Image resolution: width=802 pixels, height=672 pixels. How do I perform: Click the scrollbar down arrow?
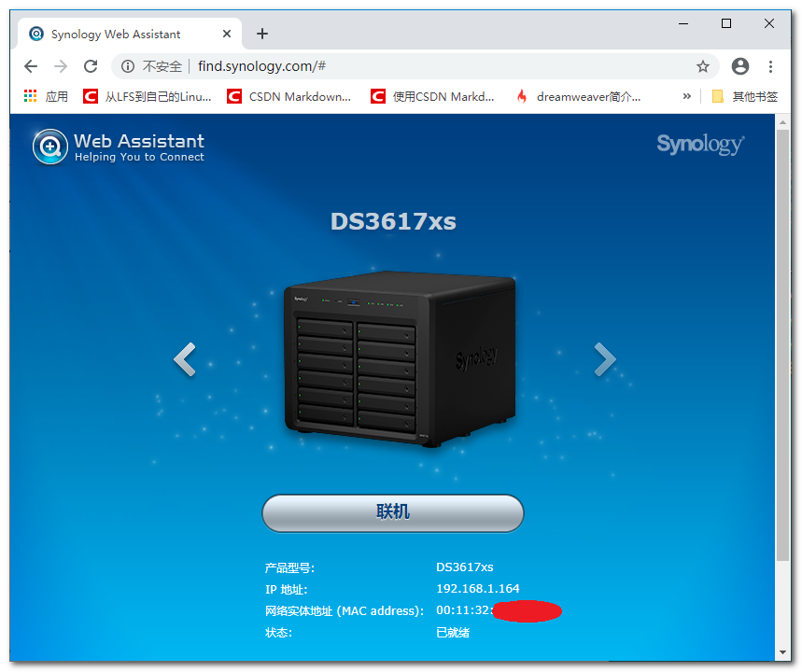[782, 652]
